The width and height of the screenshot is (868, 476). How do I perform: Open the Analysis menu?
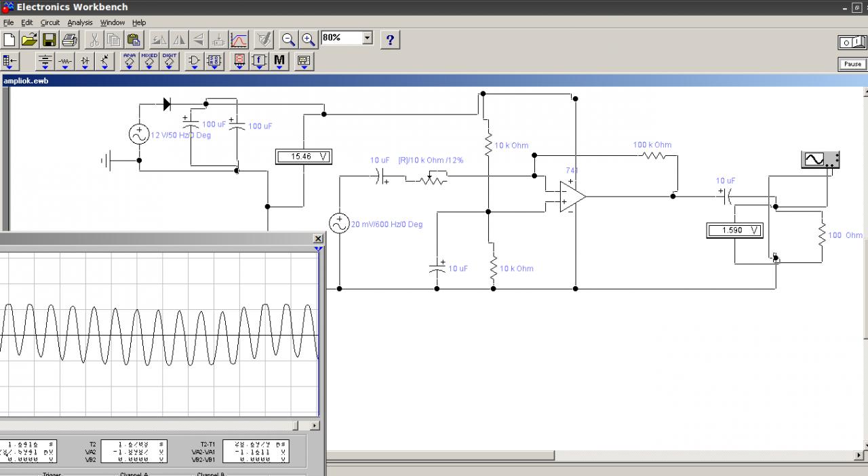(80, 22)
